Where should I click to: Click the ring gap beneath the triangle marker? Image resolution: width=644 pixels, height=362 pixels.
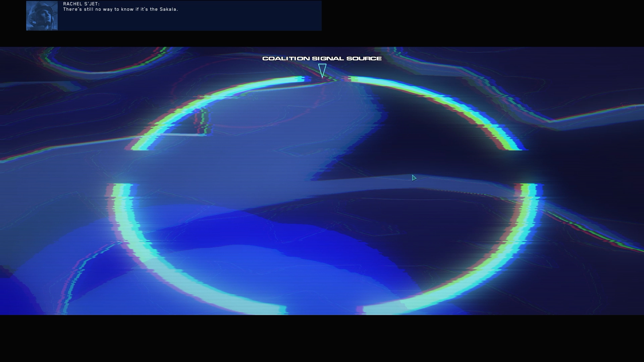coord(327,80)
